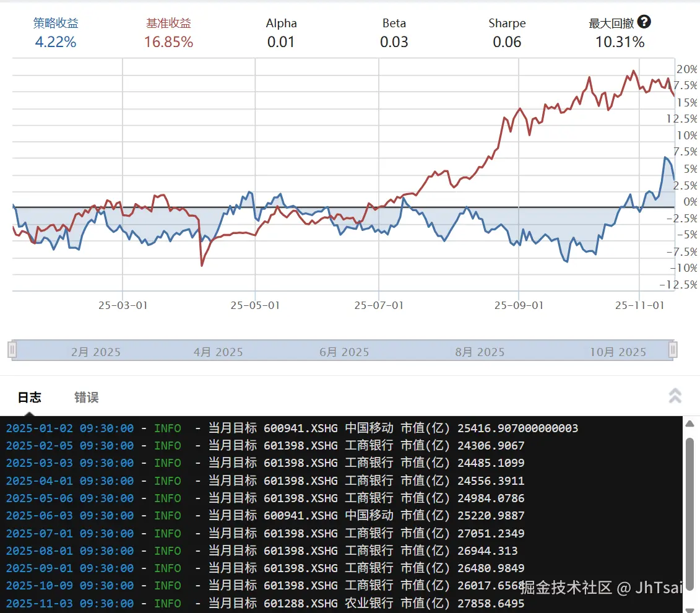700x613 pixels.
Task: Click the 25-07-01 axis label on the chart
Action: [379, 305]
